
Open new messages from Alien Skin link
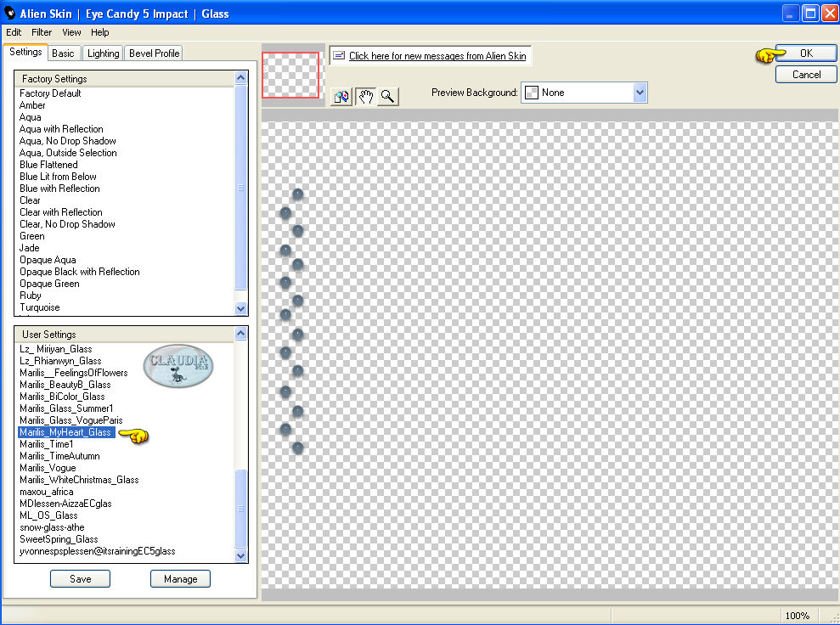[437, 56]
